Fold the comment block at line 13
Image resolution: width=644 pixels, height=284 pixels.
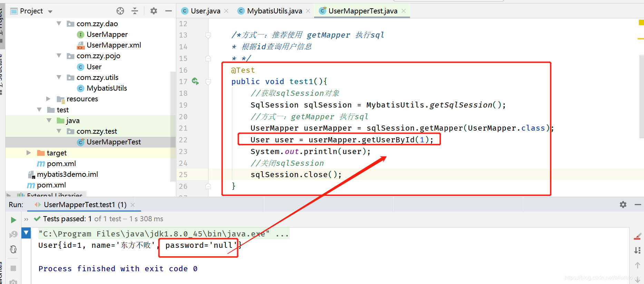click(208, 35)
